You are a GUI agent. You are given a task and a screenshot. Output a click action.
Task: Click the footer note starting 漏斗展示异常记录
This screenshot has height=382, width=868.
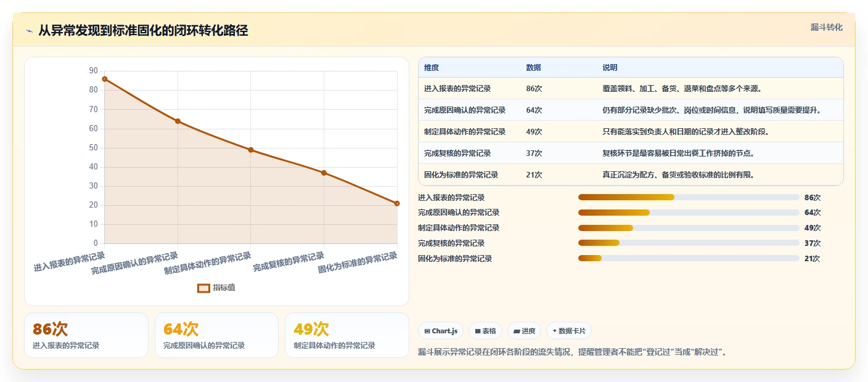(x=573, y=352)
